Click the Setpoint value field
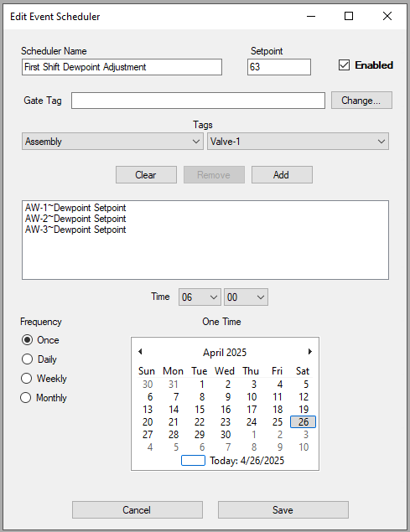The height and width of the screenshot is (532, 410). pyautogui.click(x=279, y=67)
